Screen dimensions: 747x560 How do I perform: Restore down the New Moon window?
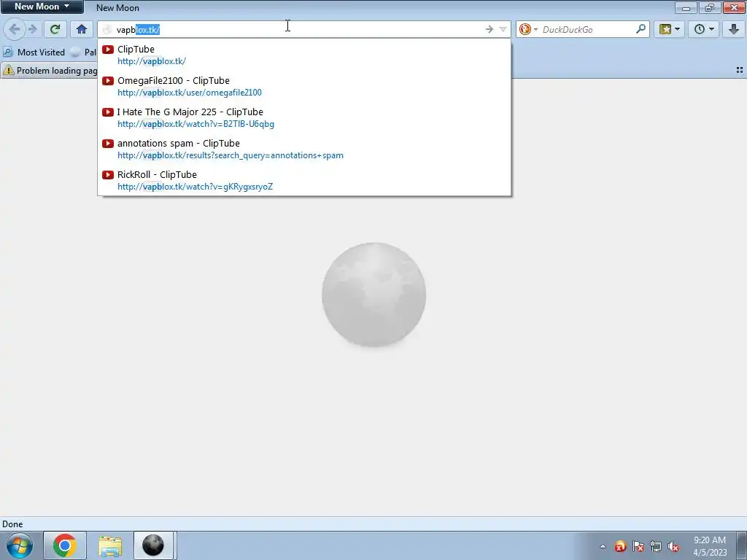[710, 7]
